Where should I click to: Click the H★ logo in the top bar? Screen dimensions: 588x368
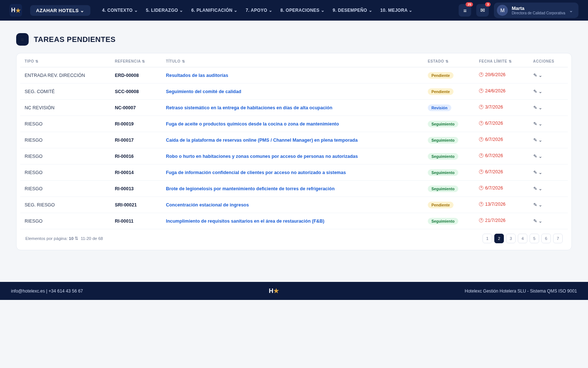click(16, 10)
